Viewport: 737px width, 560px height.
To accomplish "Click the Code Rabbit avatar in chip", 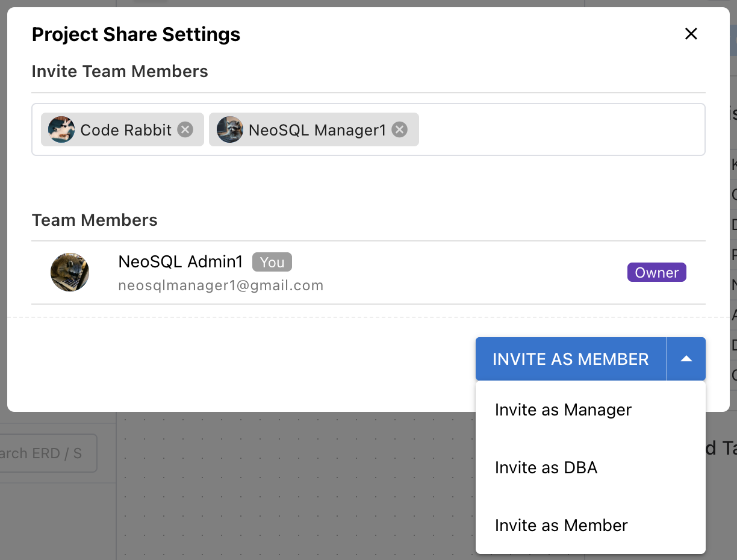I will tap(61, 129).
